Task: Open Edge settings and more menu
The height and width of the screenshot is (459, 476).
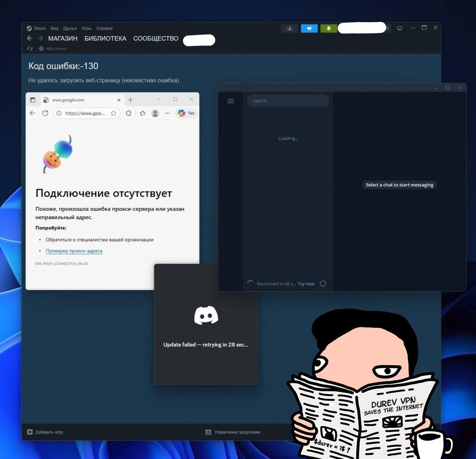Action: tap(168, 113)
